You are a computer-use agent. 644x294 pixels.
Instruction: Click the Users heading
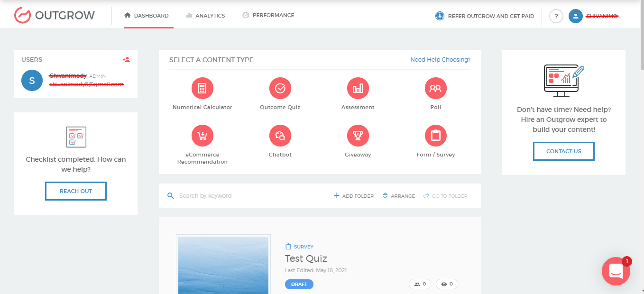click(x=32, y=60)
